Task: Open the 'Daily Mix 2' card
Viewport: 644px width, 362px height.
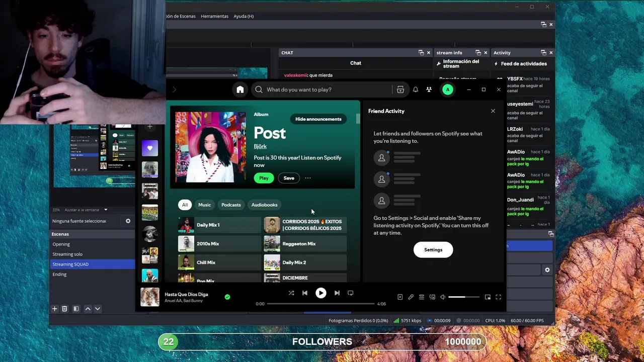Action: (x=305, y=262)
